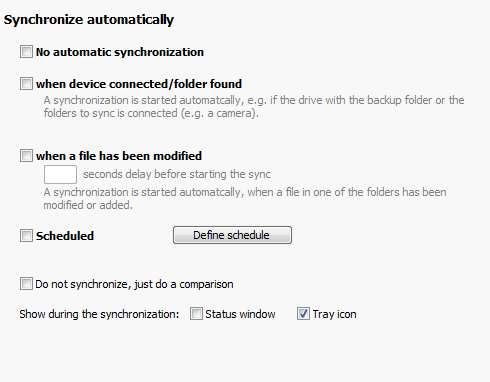Focus the seconds delay input field
This screenshot has width=490, height=382.
click(60, 174)
